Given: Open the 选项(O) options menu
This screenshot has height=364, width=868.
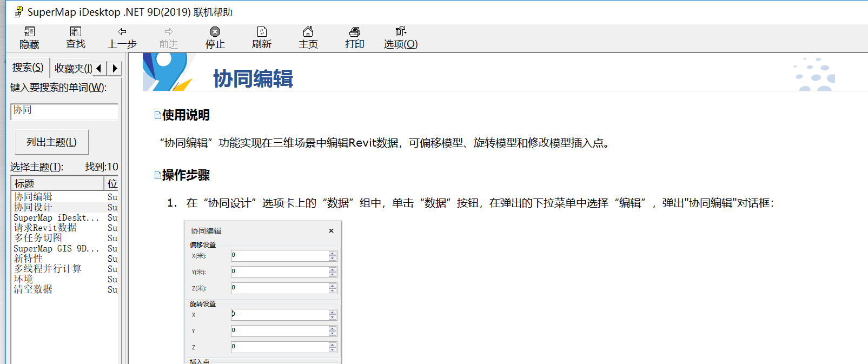Looking at the screenshot, I should click(401, 38).
